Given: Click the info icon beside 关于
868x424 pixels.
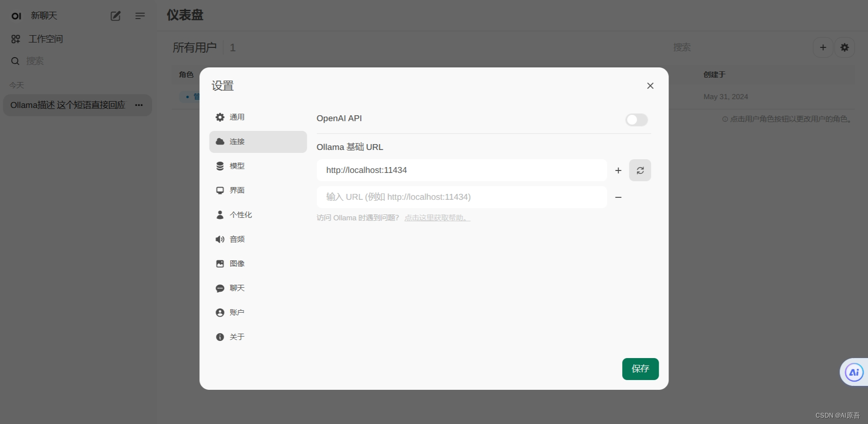Looking at the screenshot, I should point(220,337).
